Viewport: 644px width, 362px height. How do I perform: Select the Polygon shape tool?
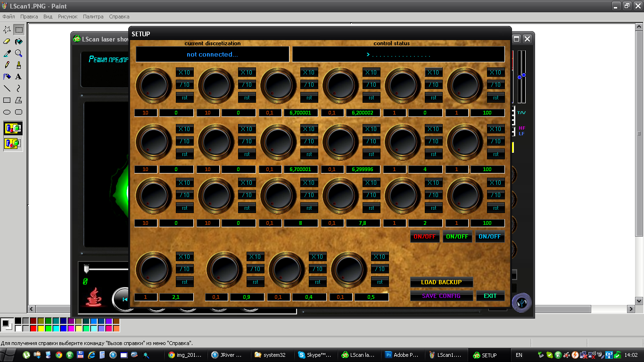19,100
